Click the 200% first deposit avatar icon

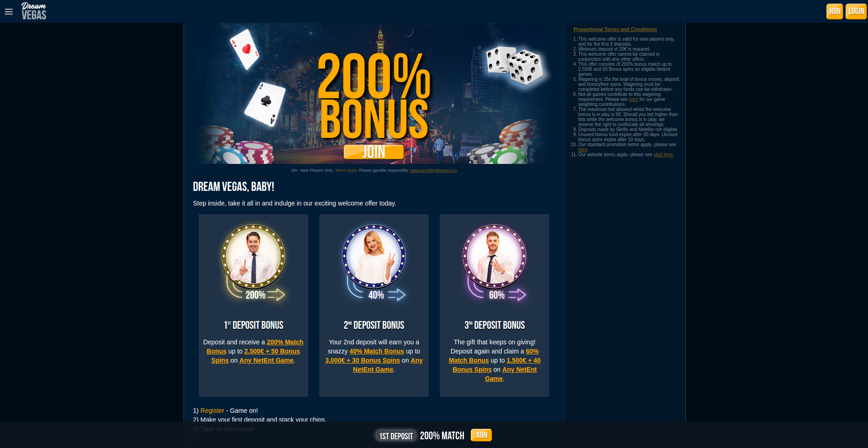point(253,256)
